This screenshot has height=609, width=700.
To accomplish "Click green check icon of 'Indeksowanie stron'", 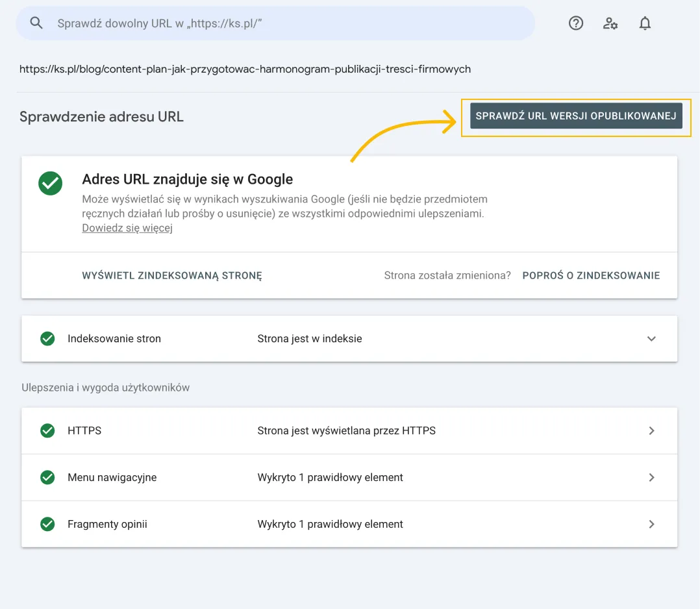I will click(47, 338).
